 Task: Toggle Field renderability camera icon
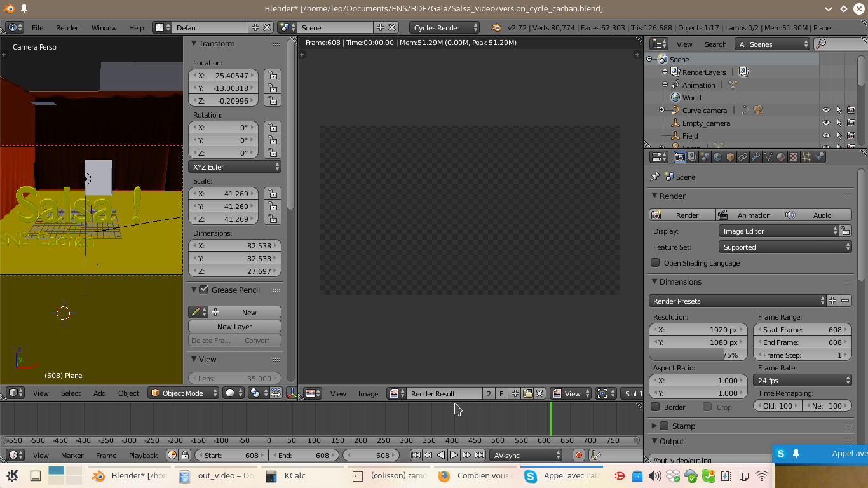pos(851,135)
